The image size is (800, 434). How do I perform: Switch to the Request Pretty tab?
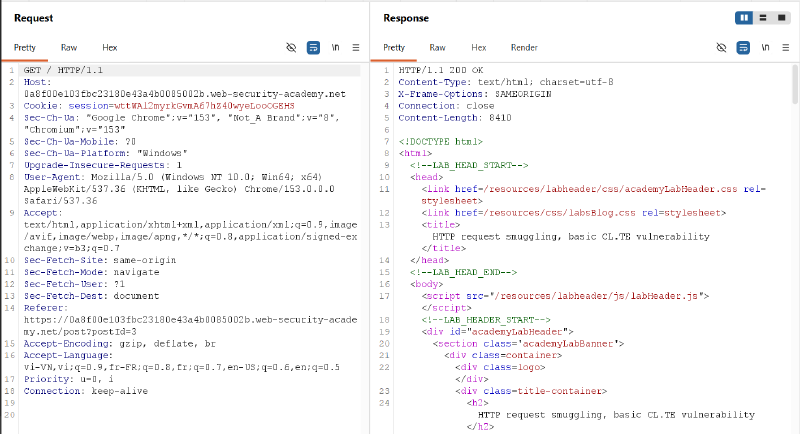pos(24,47)
